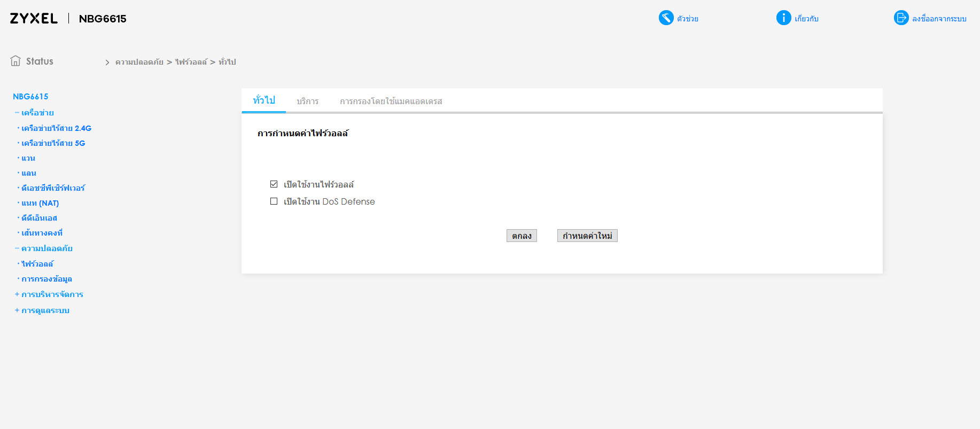The image size is (980, 429).
Task: Enable the DoS Defense checkbox
Action: (x=274, y=201)
